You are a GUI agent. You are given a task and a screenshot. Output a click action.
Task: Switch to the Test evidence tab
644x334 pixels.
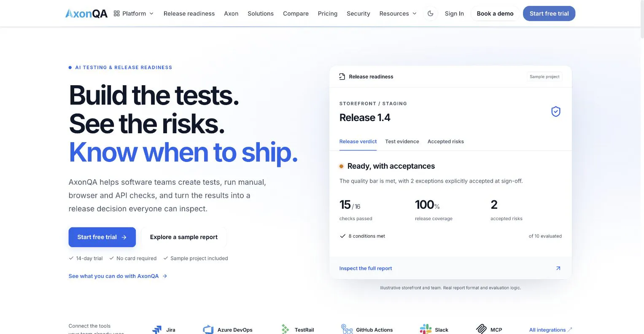tap(402, 142)
